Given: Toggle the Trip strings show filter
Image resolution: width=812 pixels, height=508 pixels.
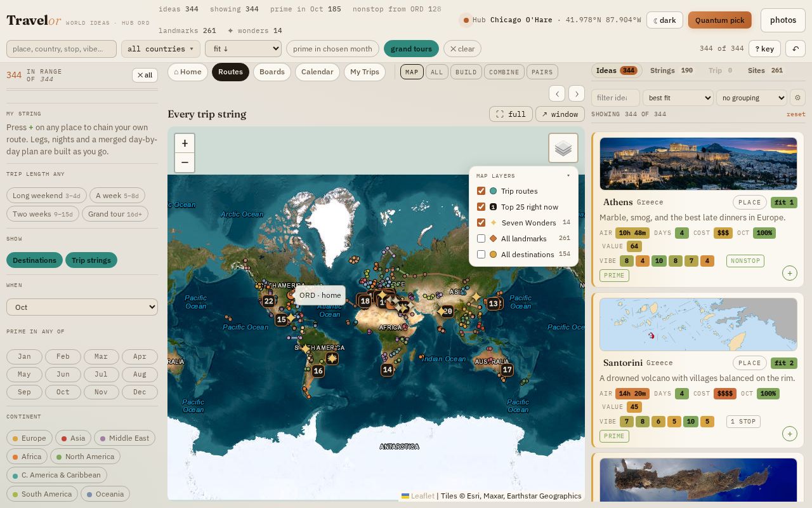Looking at the screenshot, I should pyautogui.click(x=91, y=260).
